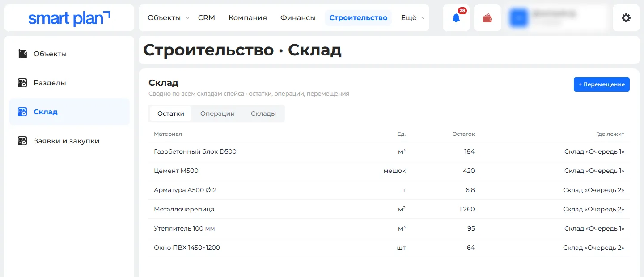The image size is (644, 277).
Task: Click the Разделы sidebar icon
Action: coord(22,83)
